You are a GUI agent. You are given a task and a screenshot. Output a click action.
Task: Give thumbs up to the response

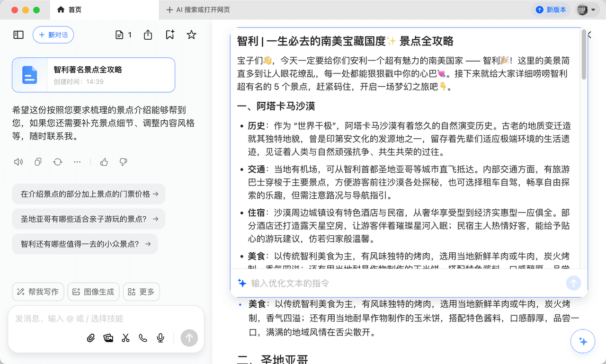[x=104, y=162]
